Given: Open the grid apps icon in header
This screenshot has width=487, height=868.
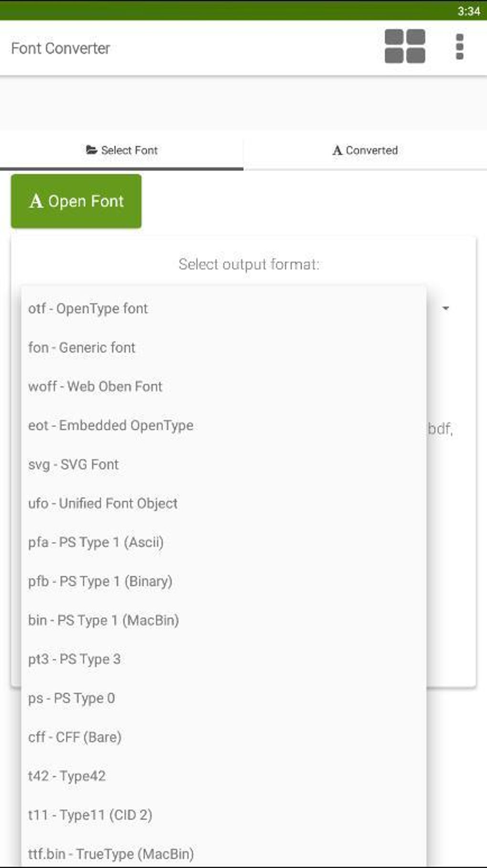Looking at the screenshot, I should [x=405, y=46].
